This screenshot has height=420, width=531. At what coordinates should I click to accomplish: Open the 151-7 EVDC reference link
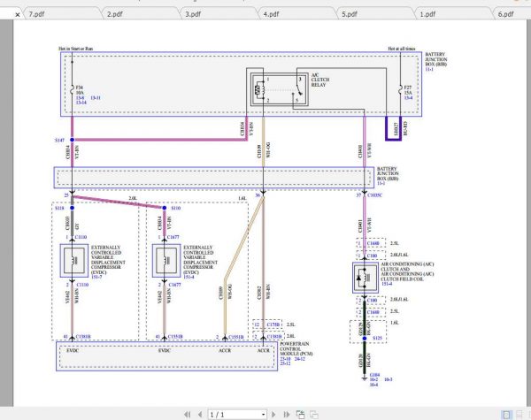tap(96, 277)
